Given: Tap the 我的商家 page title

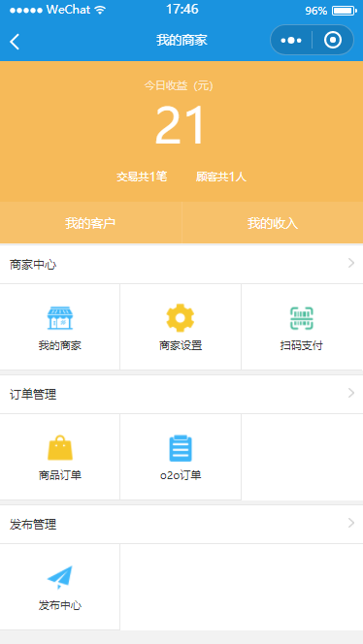Looking at the screenshot, I should 181,41.
